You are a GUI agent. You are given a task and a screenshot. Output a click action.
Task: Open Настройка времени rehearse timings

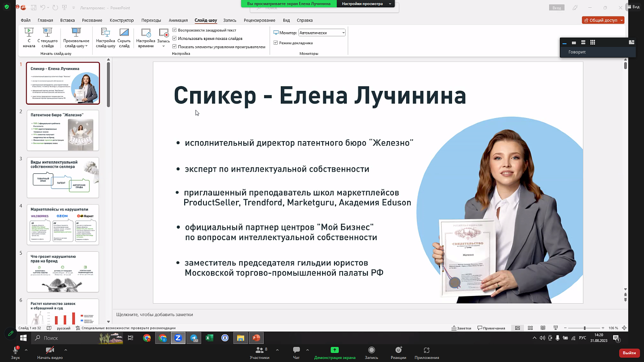(146, 37)
